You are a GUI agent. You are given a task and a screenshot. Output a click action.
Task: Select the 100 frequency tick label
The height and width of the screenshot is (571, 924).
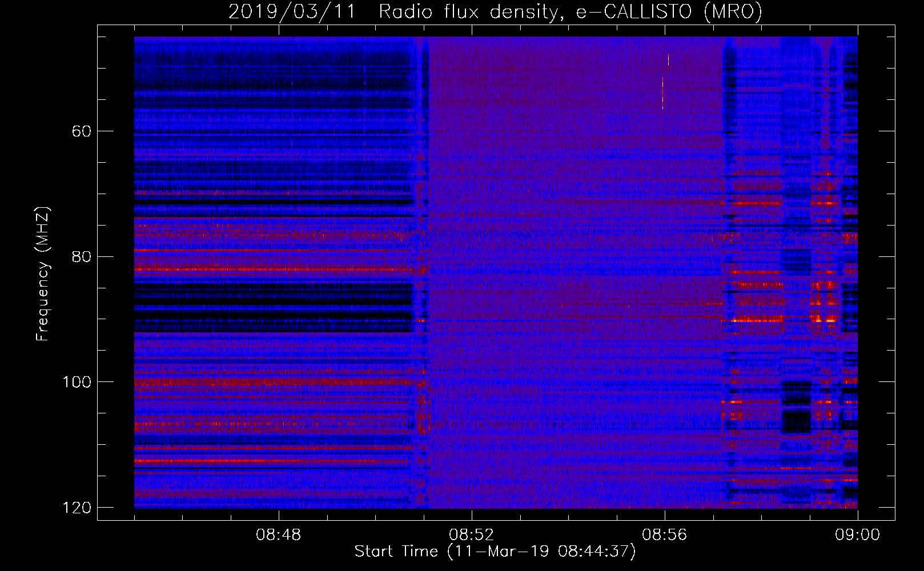point(77,381)
